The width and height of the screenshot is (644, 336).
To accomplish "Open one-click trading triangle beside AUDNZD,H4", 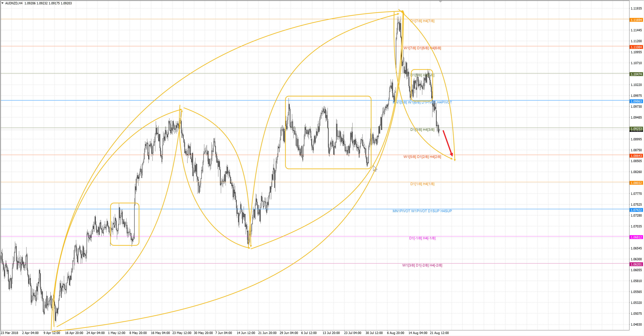I will click(3, 3).
